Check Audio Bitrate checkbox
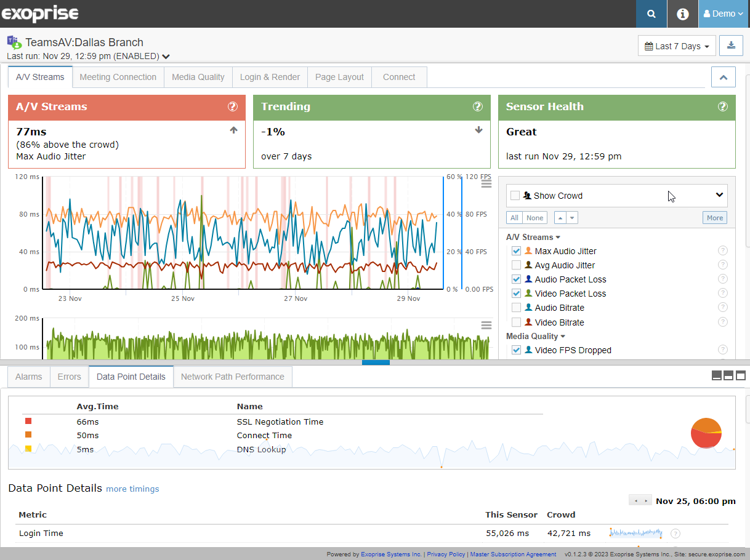This screenshot has width=750, height=560. coord(517,308)
